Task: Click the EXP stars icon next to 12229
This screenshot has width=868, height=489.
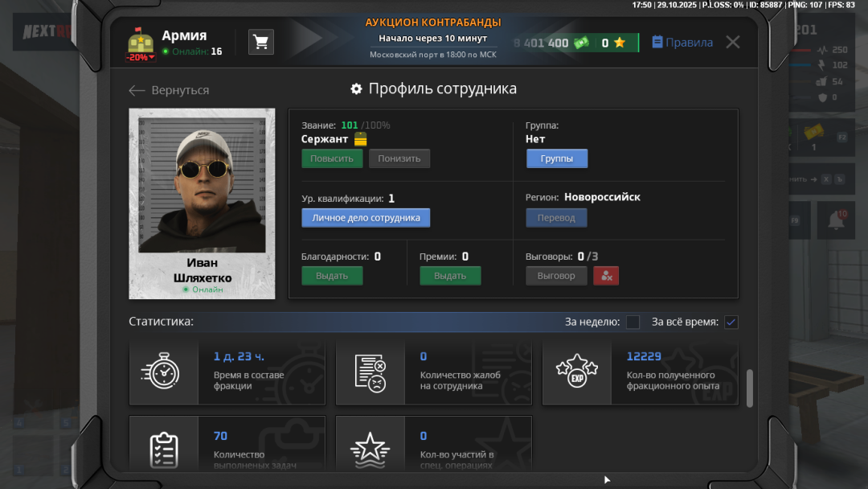Action: click(577, 372)
